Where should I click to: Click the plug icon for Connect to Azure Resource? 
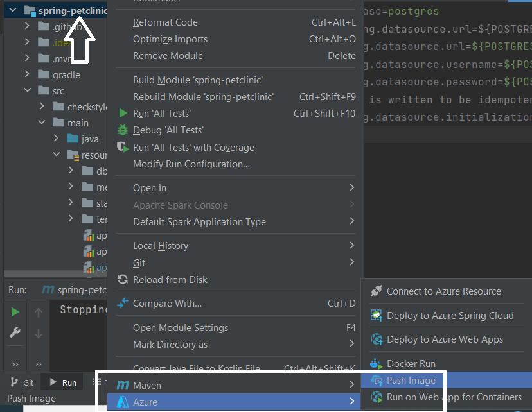(x=377, y=291)
